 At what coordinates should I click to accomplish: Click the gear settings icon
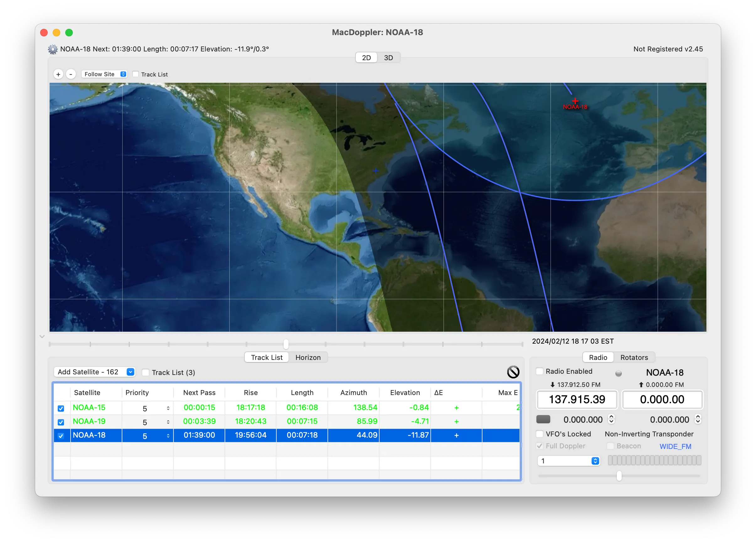(52, 49)
